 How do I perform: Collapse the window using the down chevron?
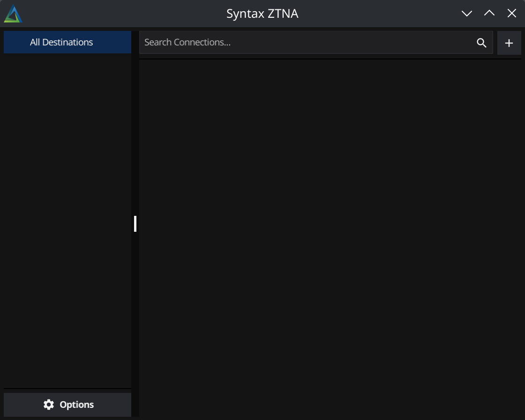click(x=467, y=13)
